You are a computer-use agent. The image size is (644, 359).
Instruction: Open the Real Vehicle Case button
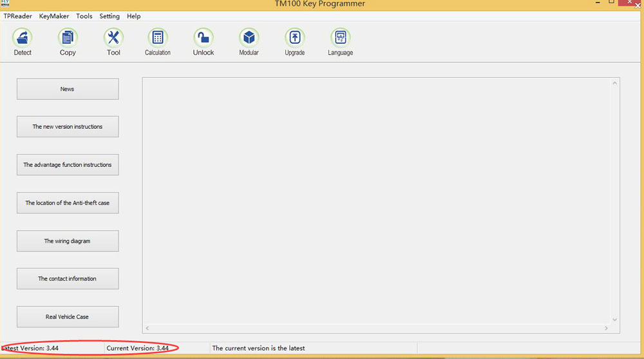[68, 316]
